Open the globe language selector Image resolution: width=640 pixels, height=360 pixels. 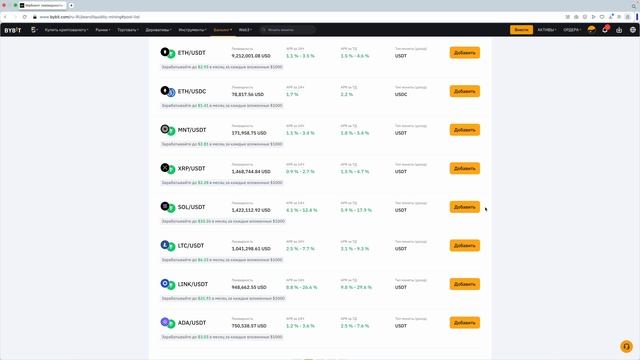(633, 30)
